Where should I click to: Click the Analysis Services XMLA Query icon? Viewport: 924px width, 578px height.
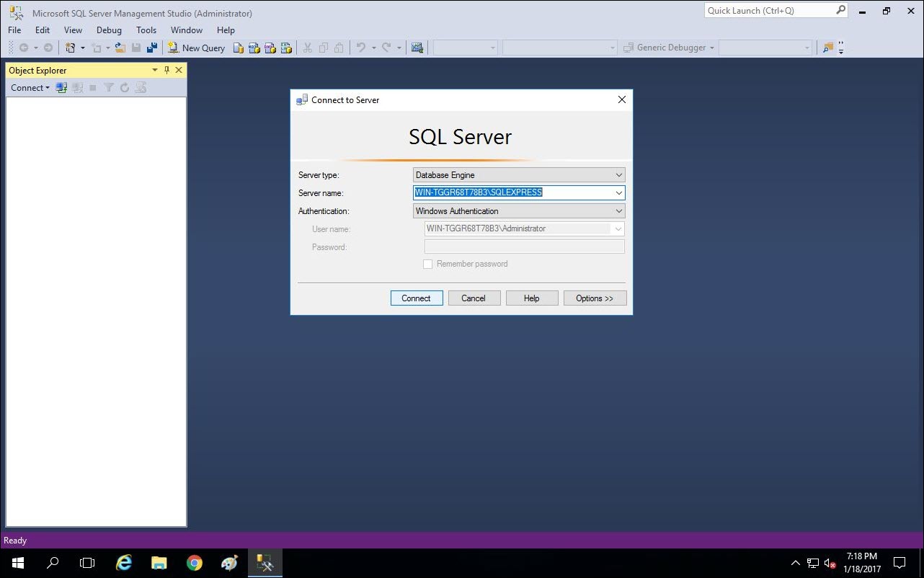(286, 48)
